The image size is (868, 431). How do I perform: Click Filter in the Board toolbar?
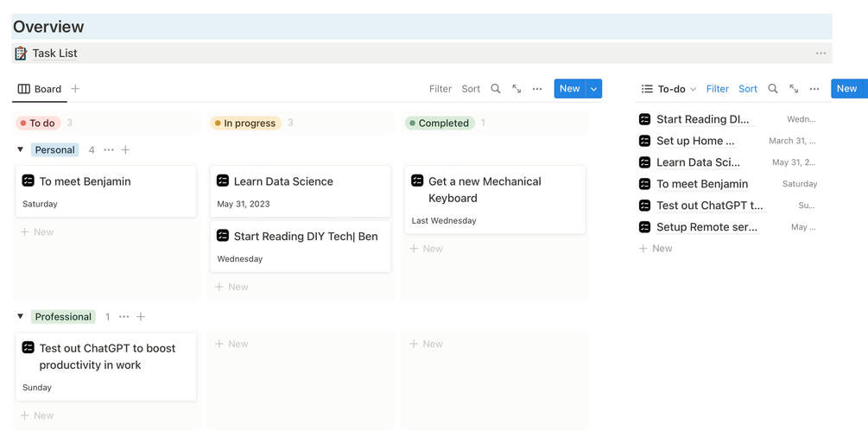[440, 89]
